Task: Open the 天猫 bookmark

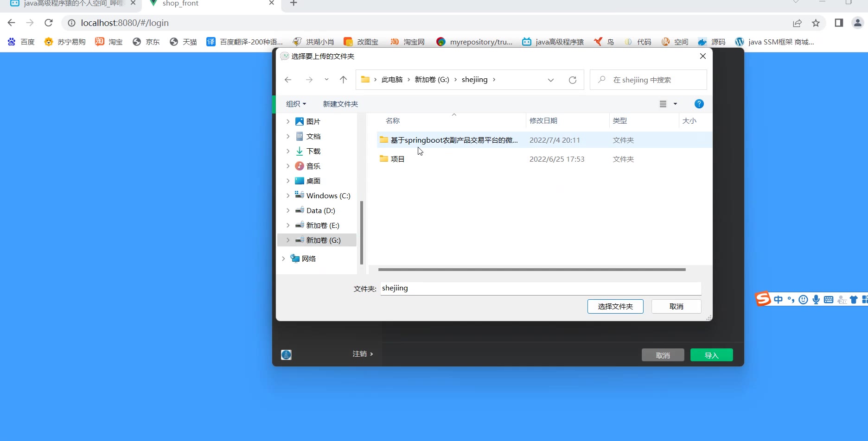Action: coord(183,42)
